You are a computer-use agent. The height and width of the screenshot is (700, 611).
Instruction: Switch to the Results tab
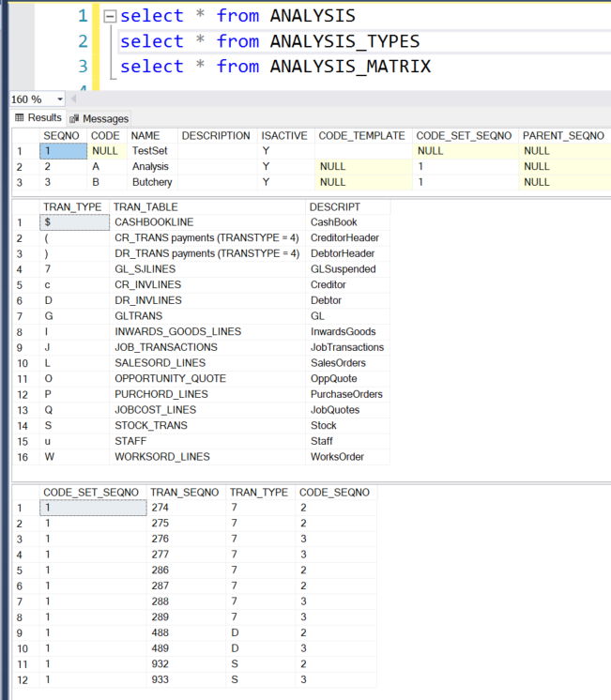tap(38, 118)
